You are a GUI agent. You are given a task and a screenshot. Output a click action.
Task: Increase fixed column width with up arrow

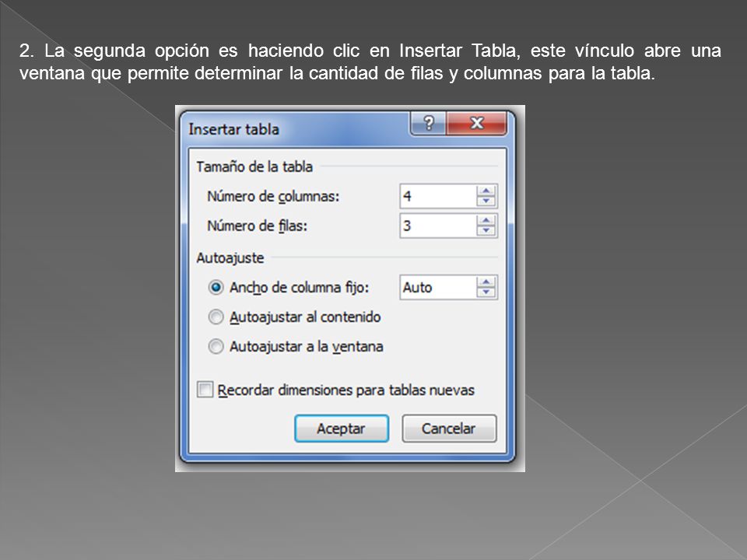(x=486, y=282)
